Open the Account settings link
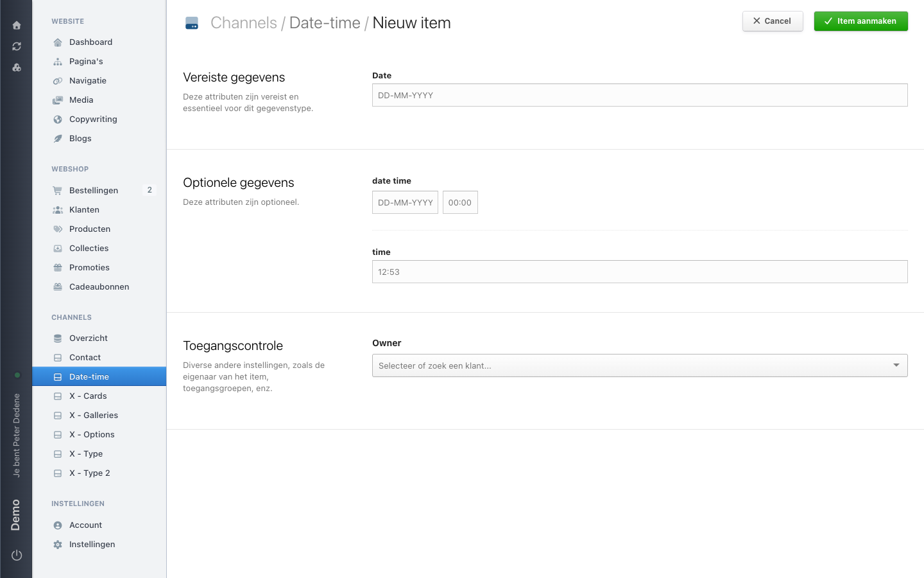The image size is (924, 578). pyautogui.click(x=86, y=525)
